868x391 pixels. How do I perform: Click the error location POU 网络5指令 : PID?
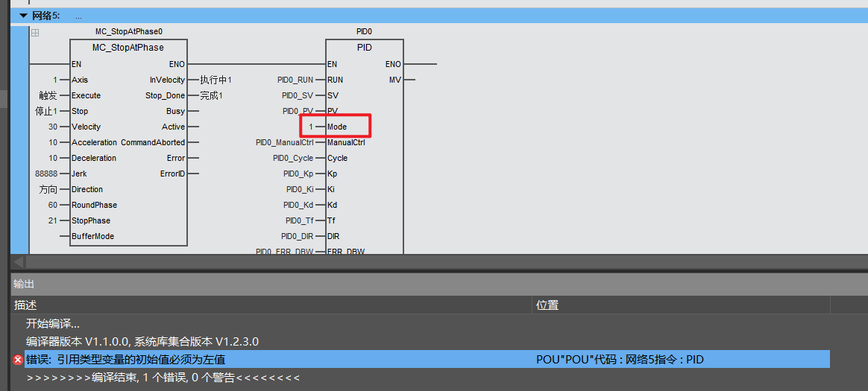pyautogui.click(x=620, y=360)
